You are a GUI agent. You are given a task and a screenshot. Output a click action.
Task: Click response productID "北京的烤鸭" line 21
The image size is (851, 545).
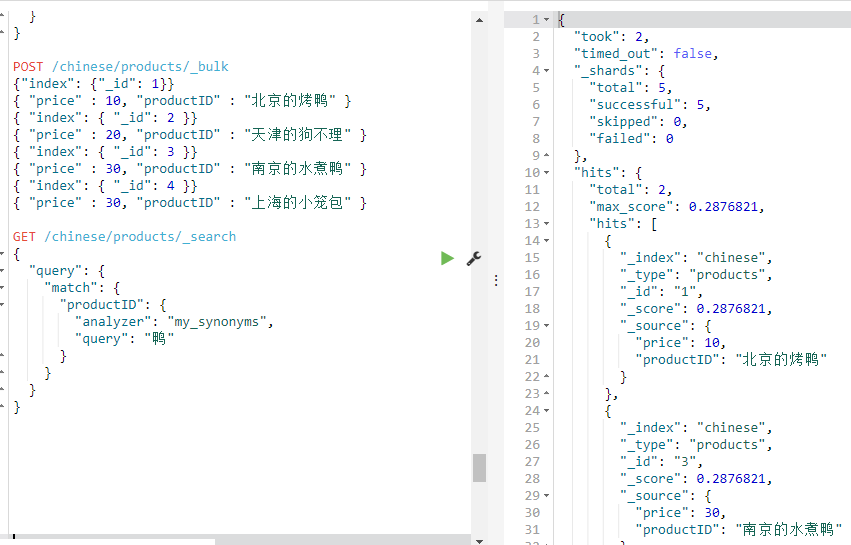(731, 360)
